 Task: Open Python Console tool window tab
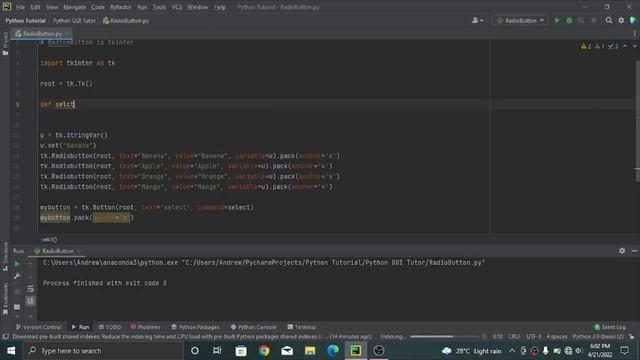(253, 327)
